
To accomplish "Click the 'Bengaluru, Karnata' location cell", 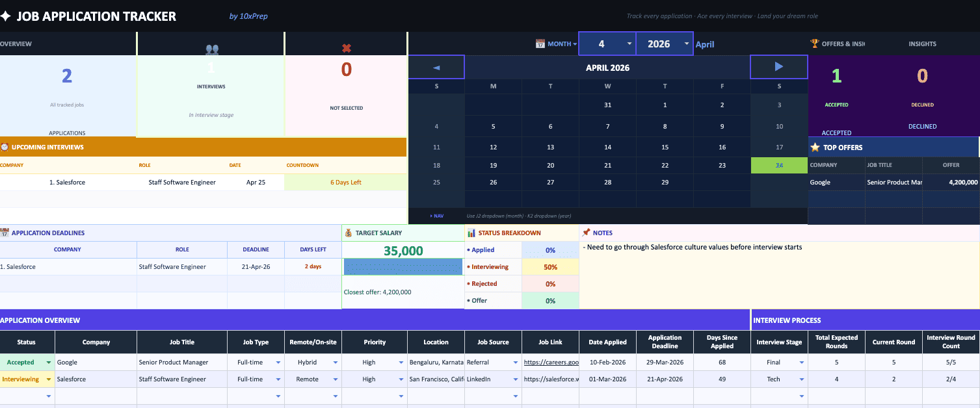I will 436,363.
